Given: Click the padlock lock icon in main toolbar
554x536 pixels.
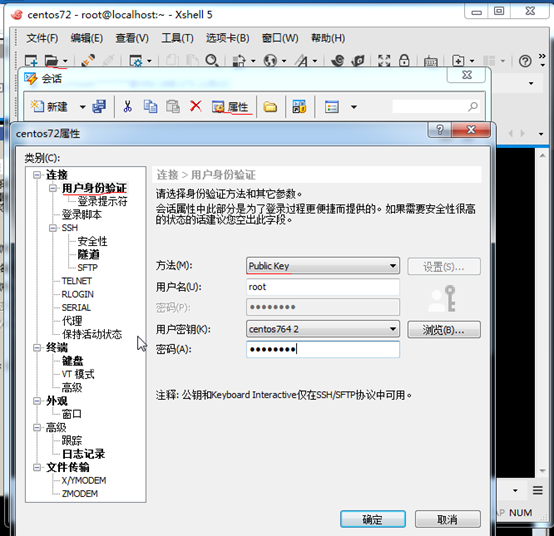Looking at the screenshot, I should point(404,60).
